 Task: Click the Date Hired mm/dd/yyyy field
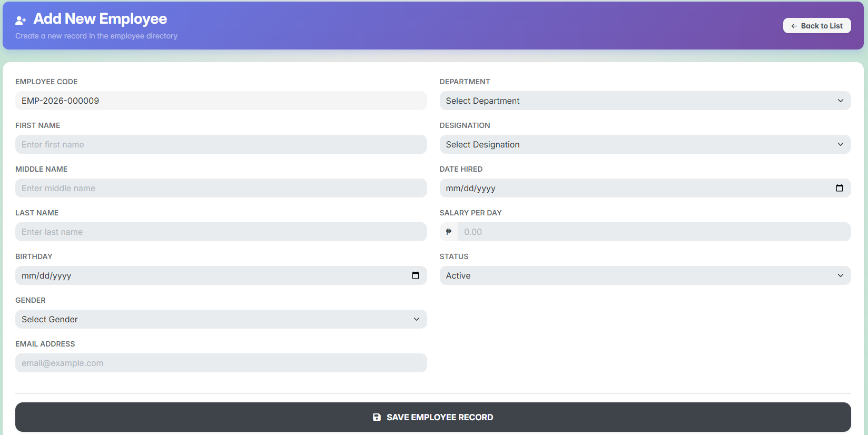(x=632, y=188)
